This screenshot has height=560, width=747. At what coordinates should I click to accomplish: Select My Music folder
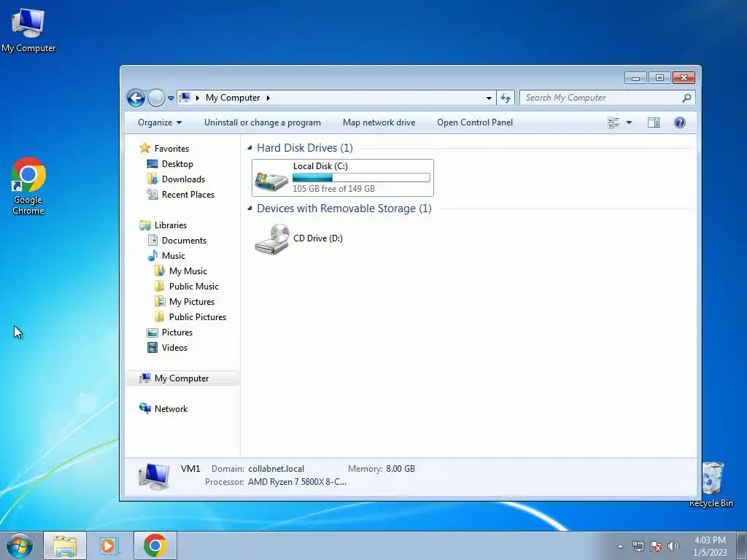click(181, 271)
